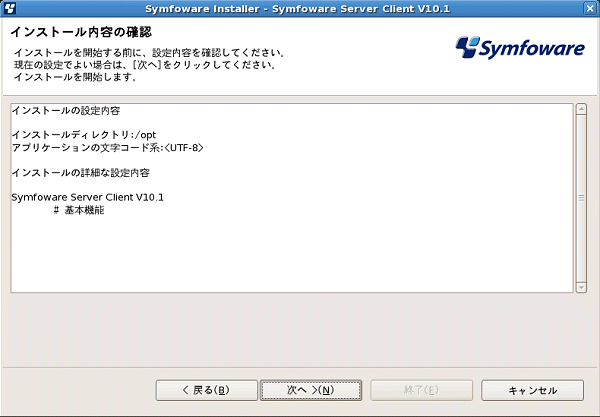Click the vertical scrollbar thumb
The height and width of the screenshot is (417, 600).
(x=581, y=198)
